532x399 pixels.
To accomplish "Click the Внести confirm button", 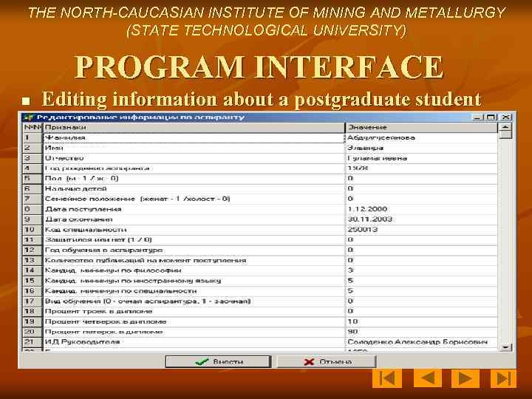I will [x=218, y=361].
